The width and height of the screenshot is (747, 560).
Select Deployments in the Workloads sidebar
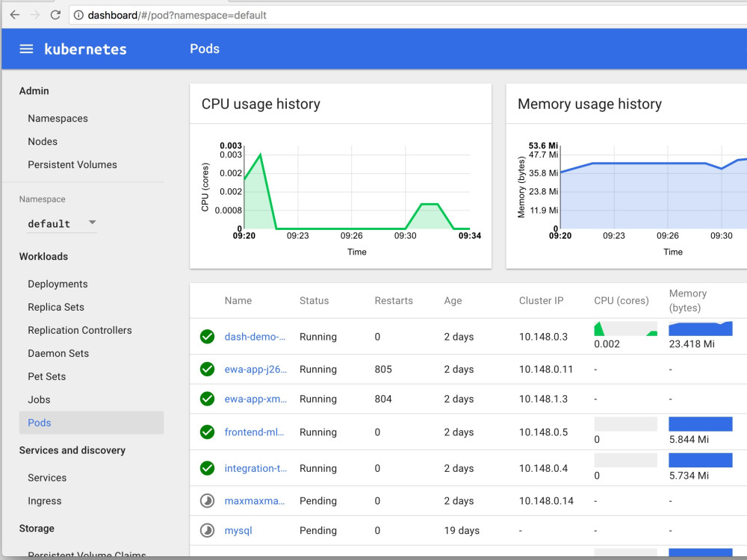[x=58, y=284]
